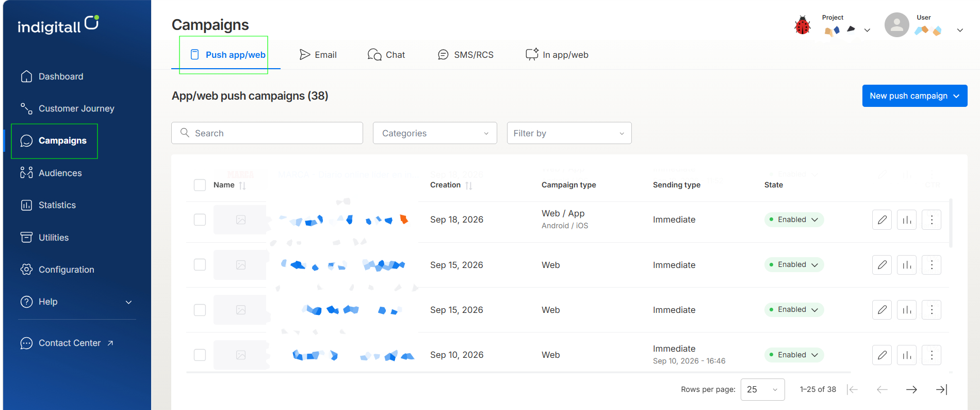Click the image thumbnail of Sep 18 campaign
This screenshot has height=410, width=980.
click(x=240, y=220)
